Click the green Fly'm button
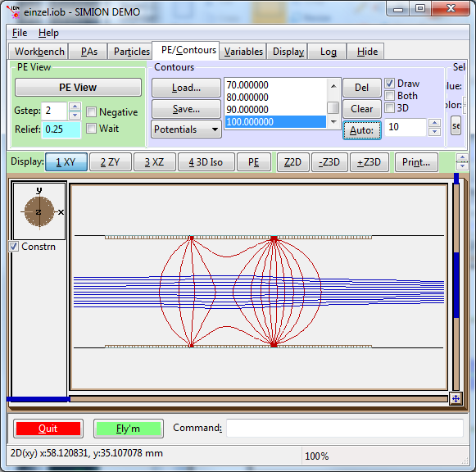 point(129,429)
